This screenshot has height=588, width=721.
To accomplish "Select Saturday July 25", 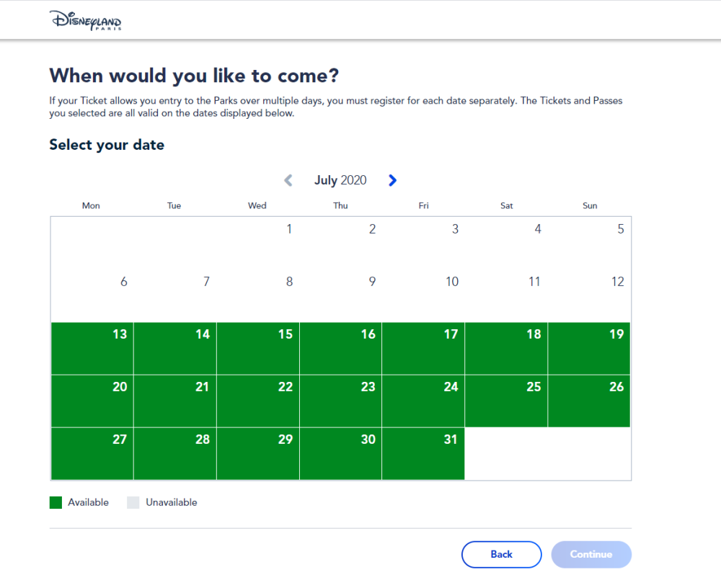I will click(506, 401).
